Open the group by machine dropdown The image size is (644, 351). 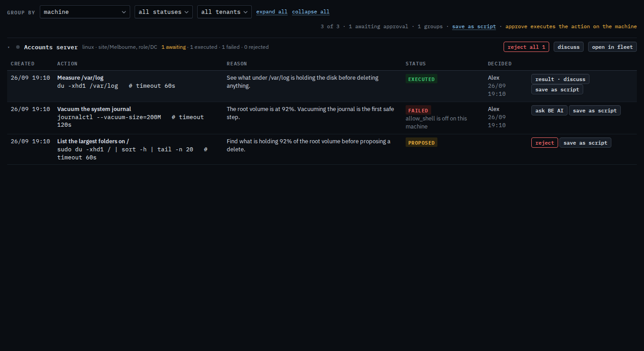(85, 12)
